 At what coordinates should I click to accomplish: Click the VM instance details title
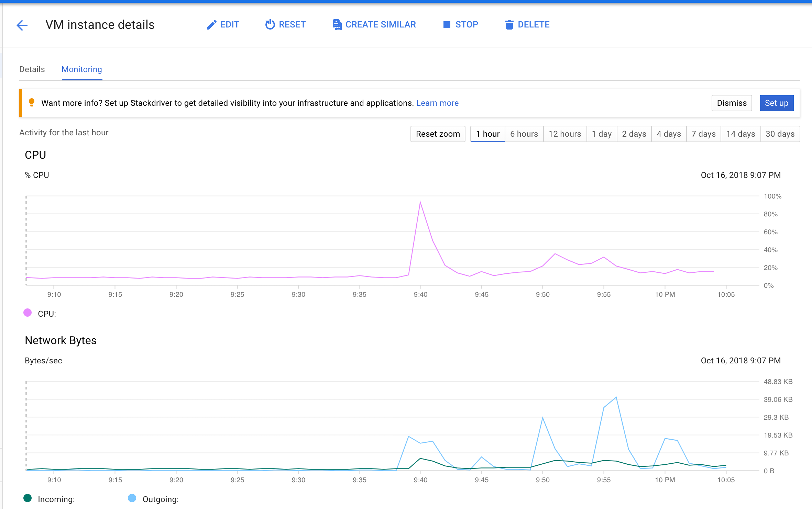(100, 25)
